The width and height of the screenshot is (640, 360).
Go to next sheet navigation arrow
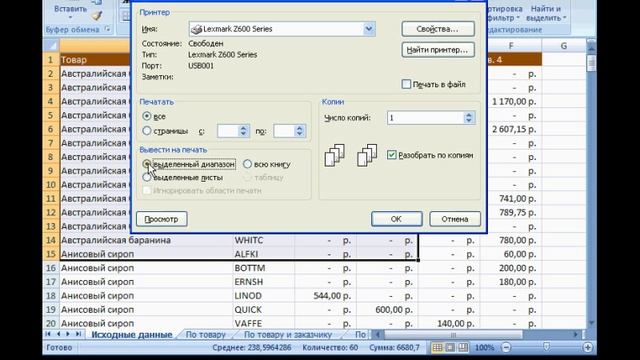coord(68,334)
